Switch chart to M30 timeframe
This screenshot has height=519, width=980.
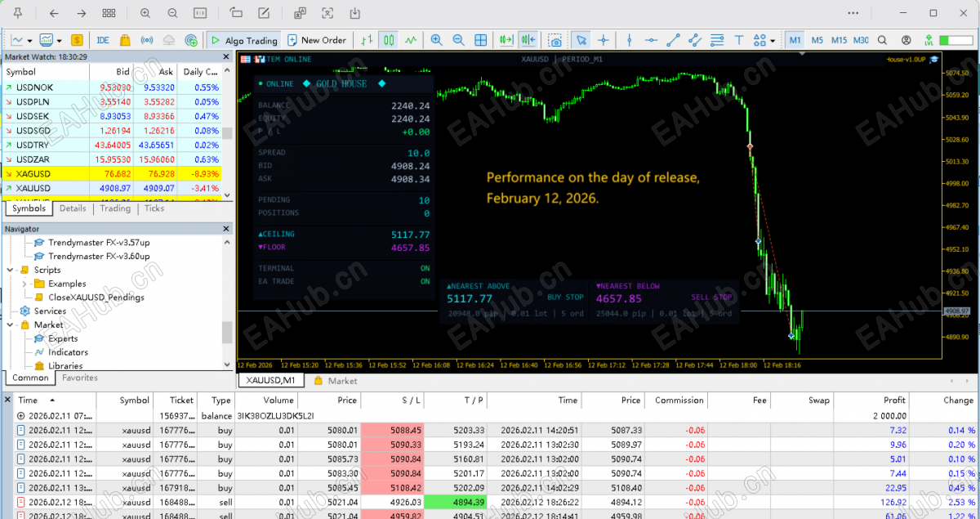[861, 40]
